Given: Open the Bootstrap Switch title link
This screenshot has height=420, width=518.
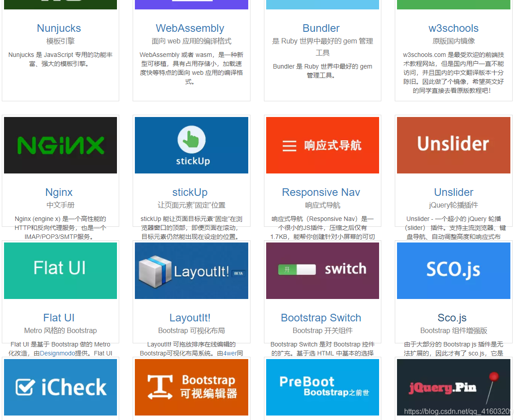Looking at the screenshot, I should (321, 317).
